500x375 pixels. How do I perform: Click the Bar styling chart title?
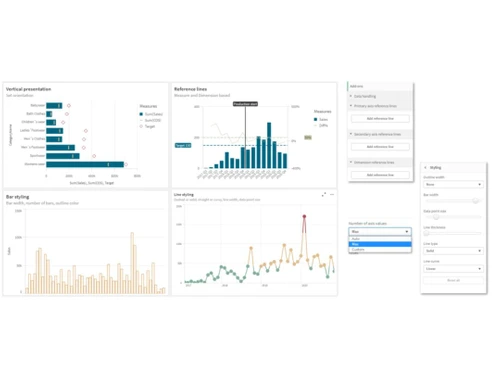point(17,197)
